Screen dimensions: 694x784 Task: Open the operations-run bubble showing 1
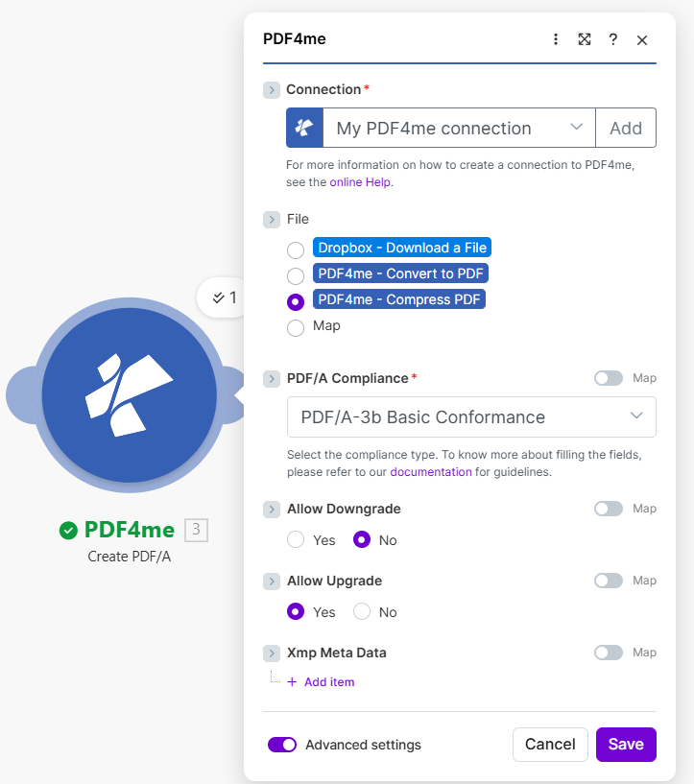(x=224, y=297)
